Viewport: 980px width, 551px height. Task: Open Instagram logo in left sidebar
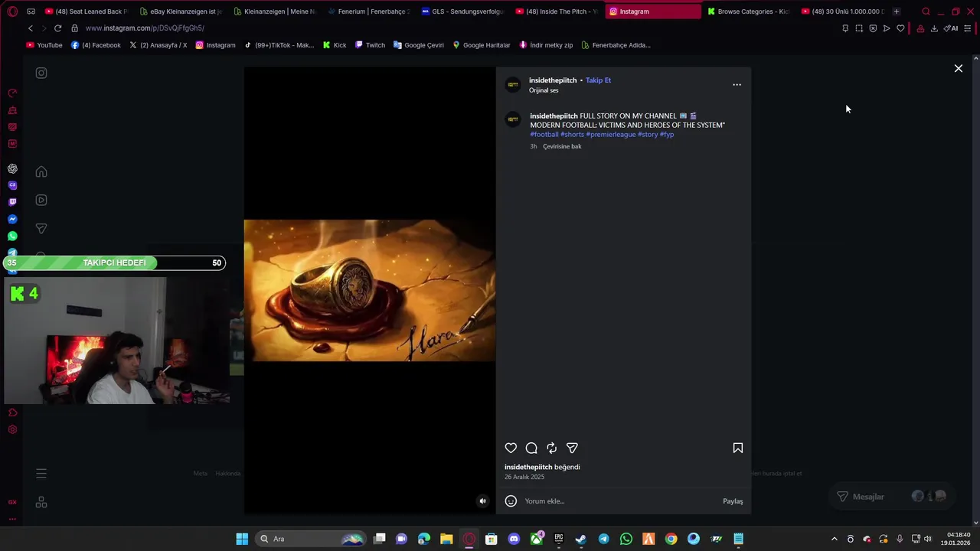tap(41, 73)
